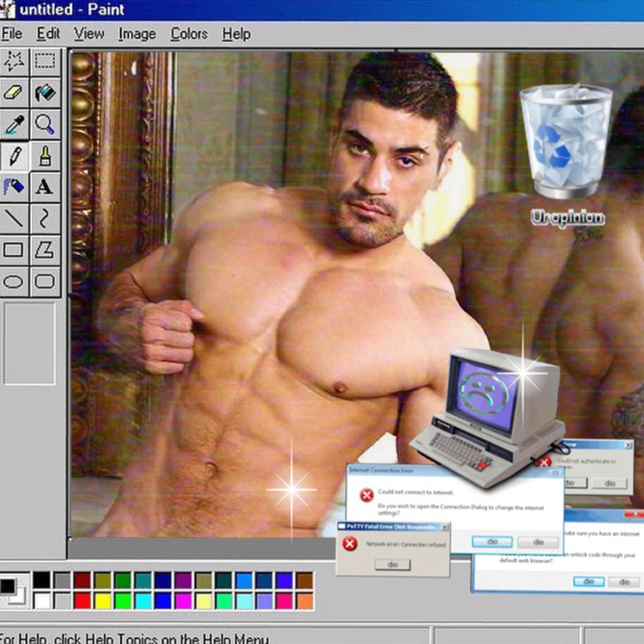Choose the Rectangle shape tool
This screenshot has width=644, height=644.
14,250
